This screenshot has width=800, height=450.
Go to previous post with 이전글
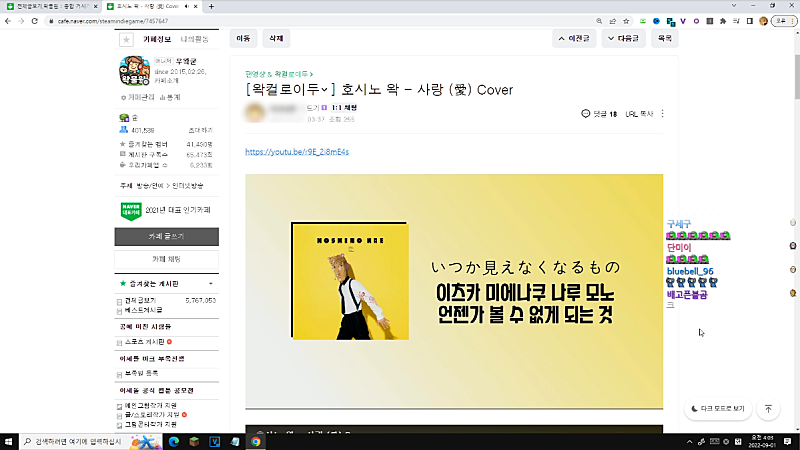click(574, 38)
